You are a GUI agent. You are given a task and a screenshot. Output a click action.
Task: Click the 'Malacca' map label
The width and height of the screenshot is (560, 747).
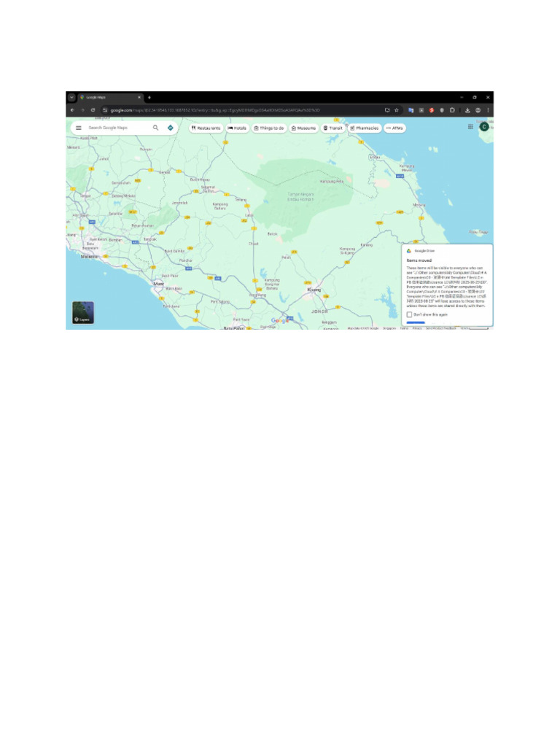click(x=89, y=257)
